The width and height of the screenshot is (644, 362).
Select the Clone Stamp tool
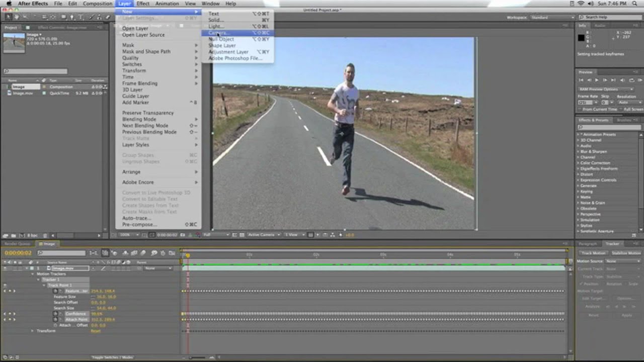tap(99, 17)
